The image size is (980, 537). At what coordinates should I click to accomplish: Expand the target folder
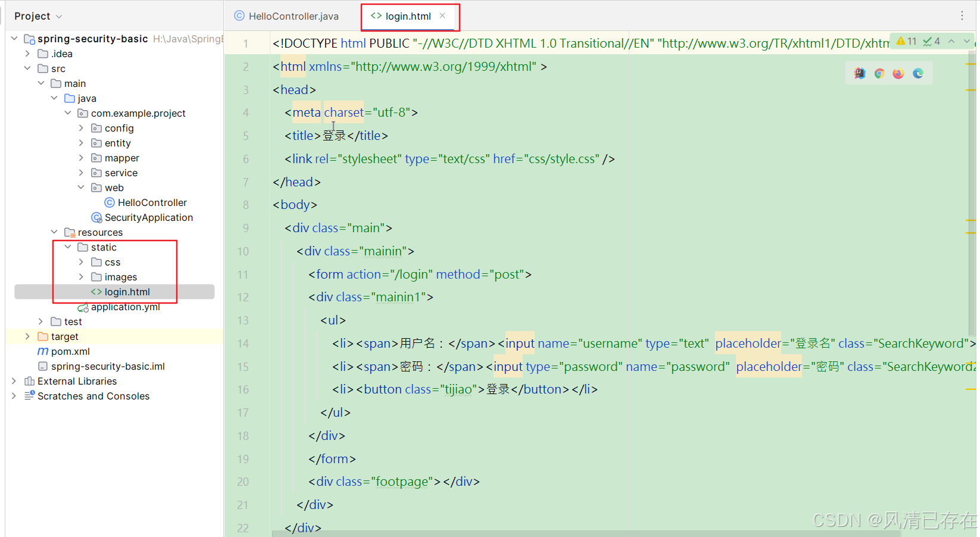[x=27, y=336]
